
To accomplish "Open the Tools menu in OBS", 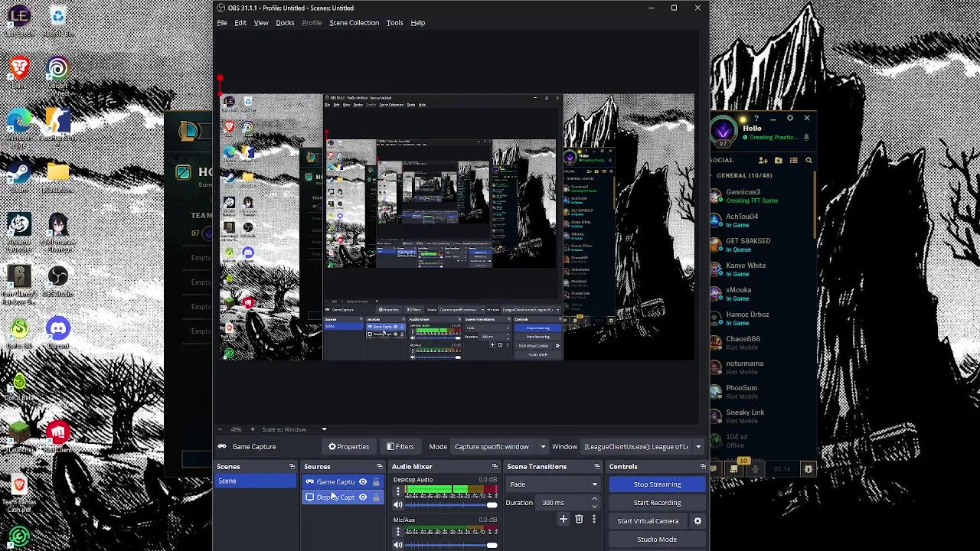I will [394, 23].
